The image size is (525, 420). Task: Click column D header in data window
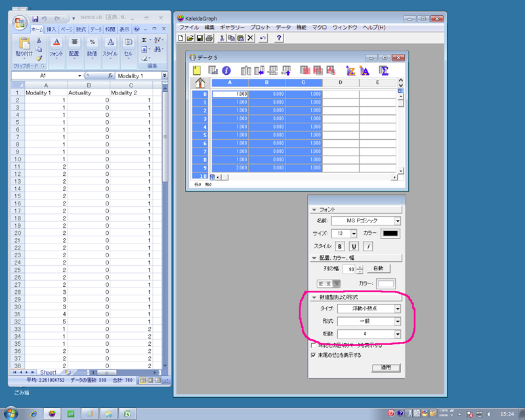(x=341, y=83)
